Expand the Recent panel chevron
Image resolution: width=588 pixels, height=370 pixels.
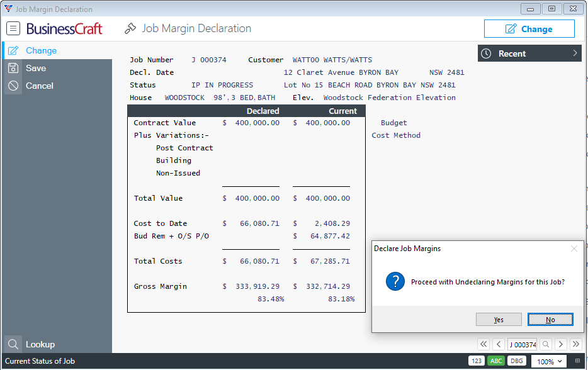coord(575,53)
